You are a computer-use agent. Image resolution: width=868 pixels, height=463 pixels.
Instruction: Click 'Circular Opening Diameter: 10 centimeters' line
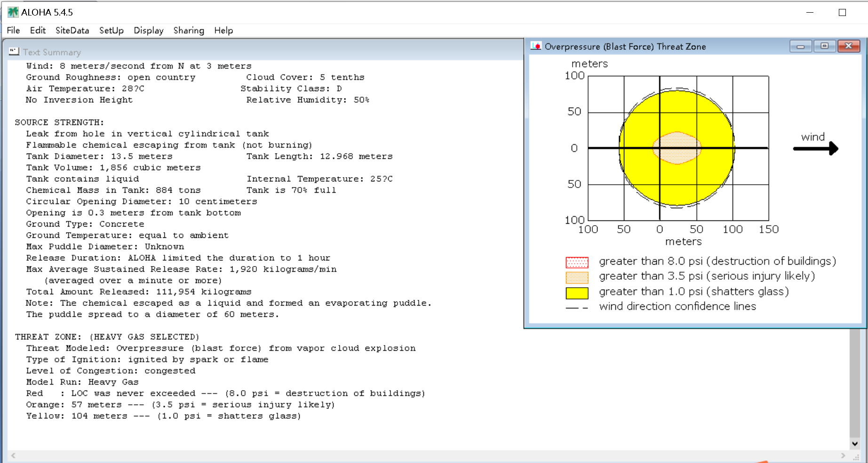point(142,201)
